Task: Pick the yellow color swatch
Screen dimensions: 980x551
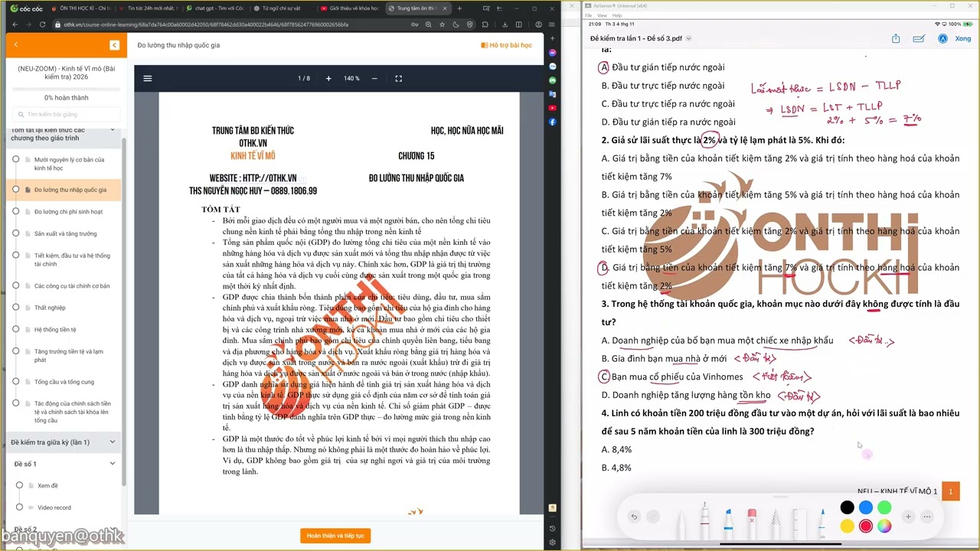Action: click(847, 526)
